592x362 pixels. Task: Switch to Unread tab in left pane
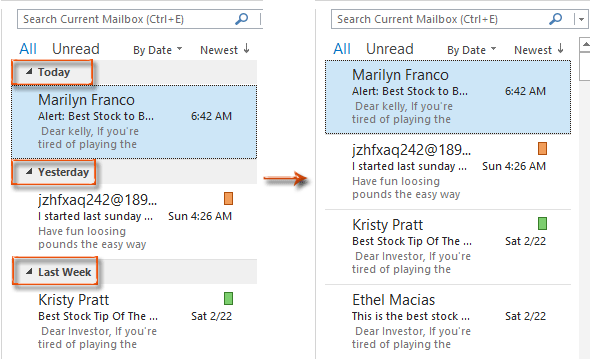point(76,49)
